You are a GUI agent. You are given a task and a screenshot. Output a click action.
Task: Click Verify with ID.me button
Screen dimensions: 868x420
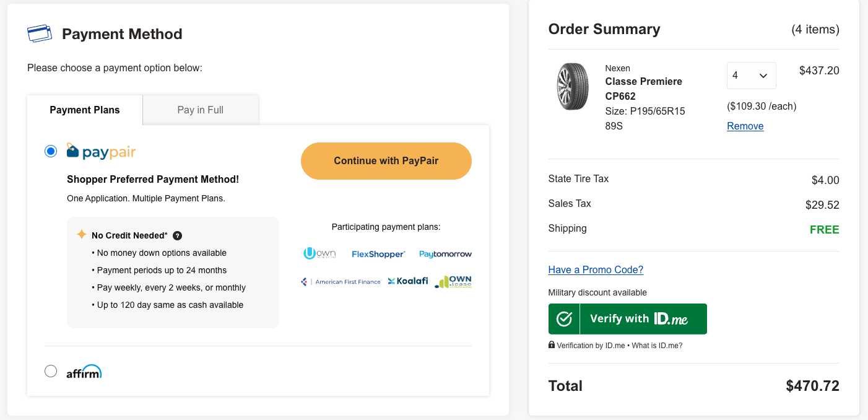627,319
